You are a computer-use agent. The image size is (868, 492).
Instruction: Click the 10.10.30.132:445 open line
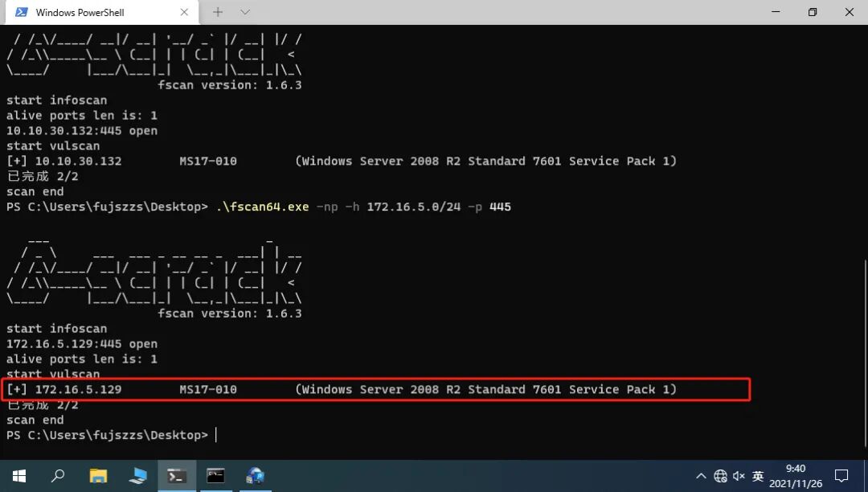82,130
